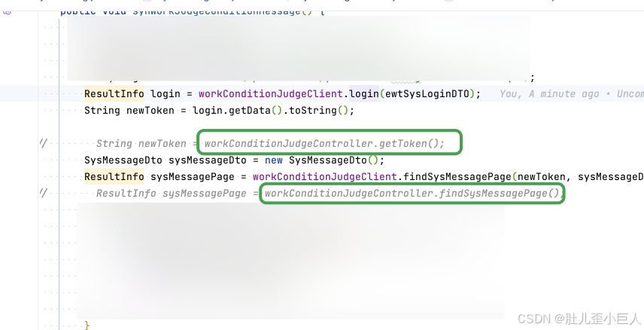Click the lowercase sysMessageDto variable declaration
This screenshot has height=330, width=644.
tap(208, 160)
